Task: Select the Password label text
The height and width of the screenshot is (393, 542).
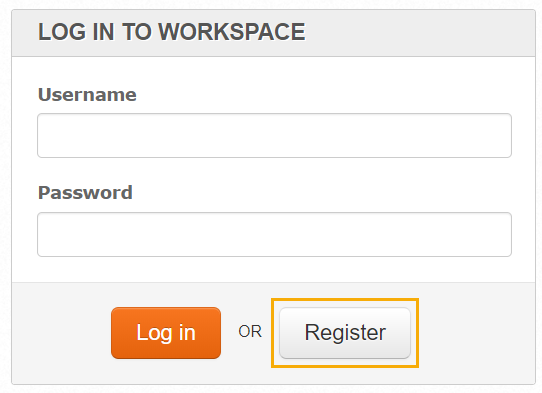Action: 85,193
